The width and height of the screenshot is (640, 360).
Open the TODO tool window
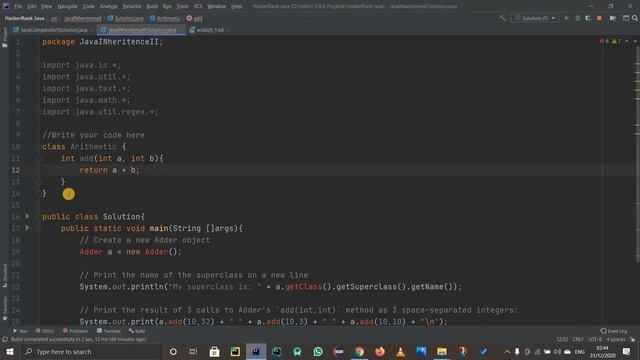point(45,331)
